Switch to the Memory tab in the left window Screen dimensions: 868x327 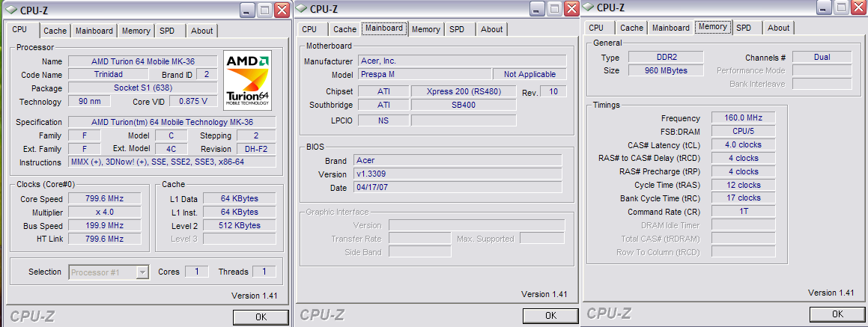[136, 31]
